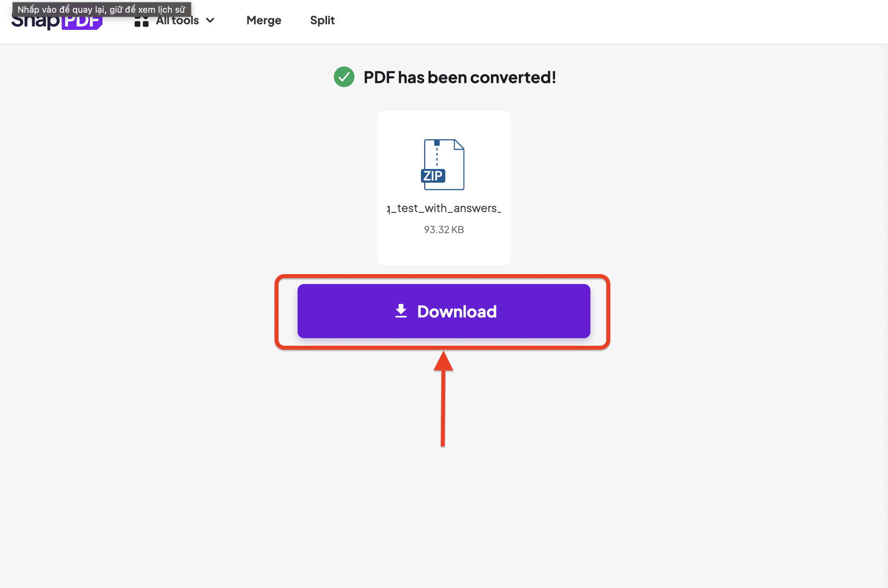Open the Split tool link
Viewport: 888px width, 588px height.
(x=322, y=20)
